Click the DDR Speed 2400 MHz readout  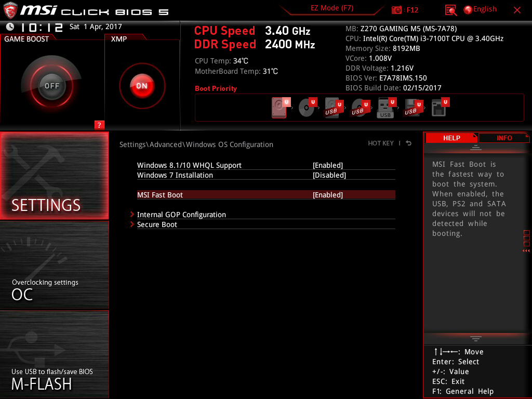255,45
